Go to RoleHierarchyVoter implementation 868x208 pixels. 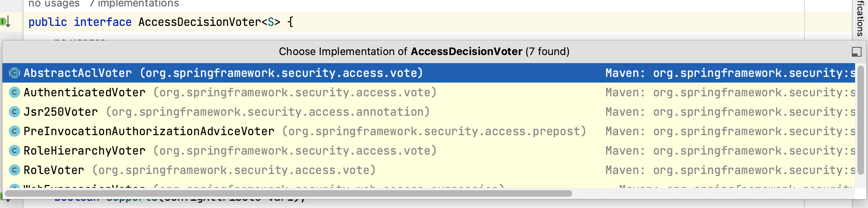429,151
